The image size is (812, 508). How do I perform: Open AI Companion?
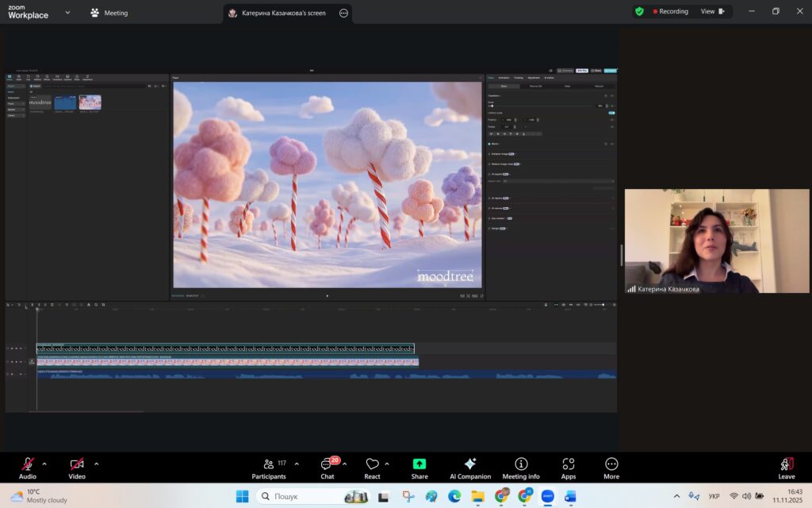[x=470, y=464]
